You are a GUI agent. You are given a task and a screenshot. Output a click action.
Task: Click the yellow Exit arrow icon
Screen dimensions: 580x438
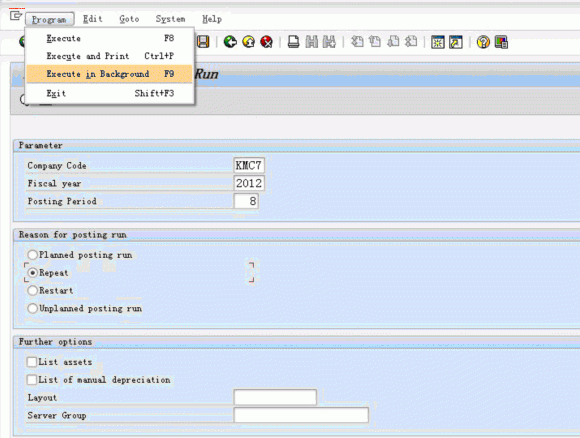click(249, 42)
